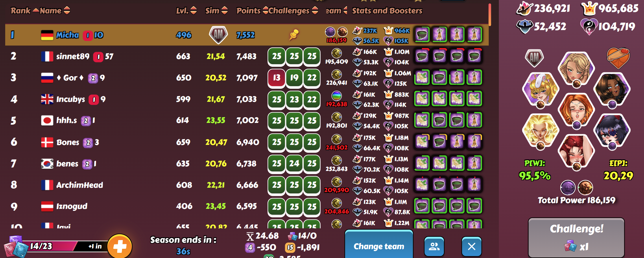Close the leaderboard with the X button
The width and height of the screenshot is (644, 258).
[472, 246]
